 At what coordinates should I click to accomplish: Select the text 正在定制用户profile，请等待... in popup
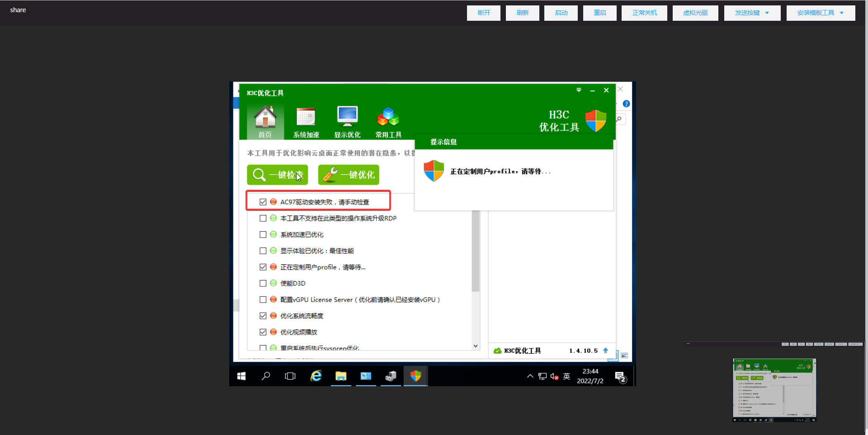pos(500,172)
